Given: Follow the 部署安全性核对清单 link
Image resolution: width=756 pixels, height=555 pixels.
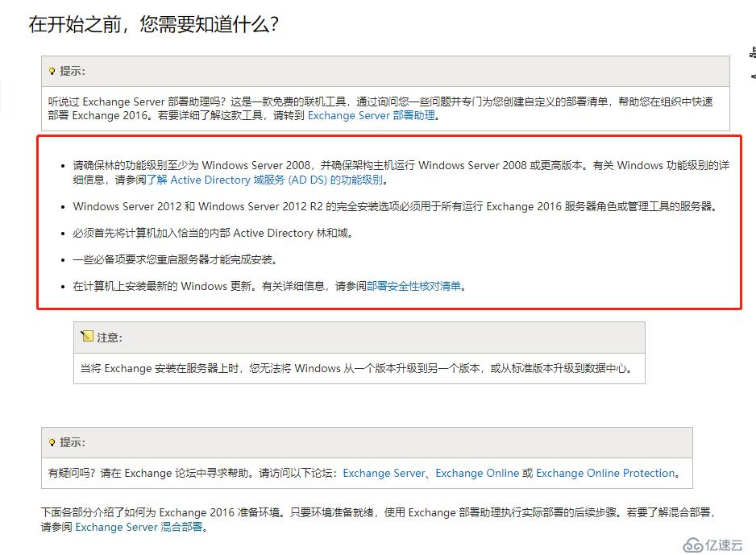Looking at the screenshot, I should click(413, 286).
